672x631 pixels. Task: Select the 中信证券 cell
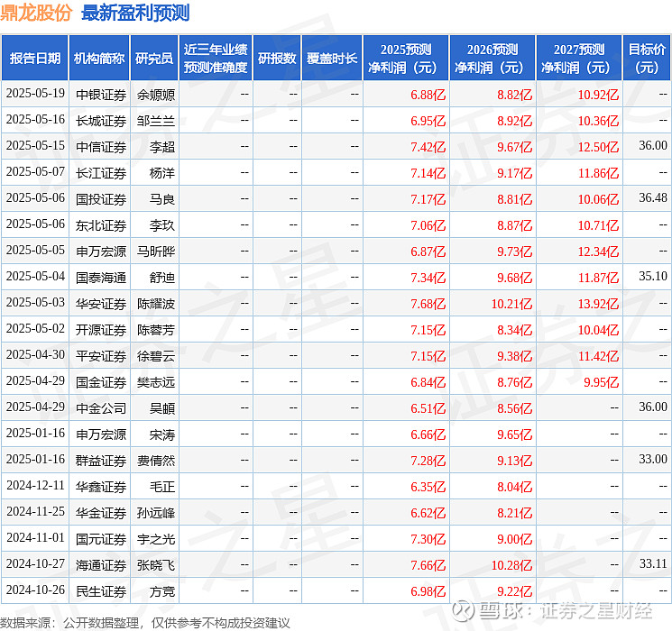[x=101, y=147]
